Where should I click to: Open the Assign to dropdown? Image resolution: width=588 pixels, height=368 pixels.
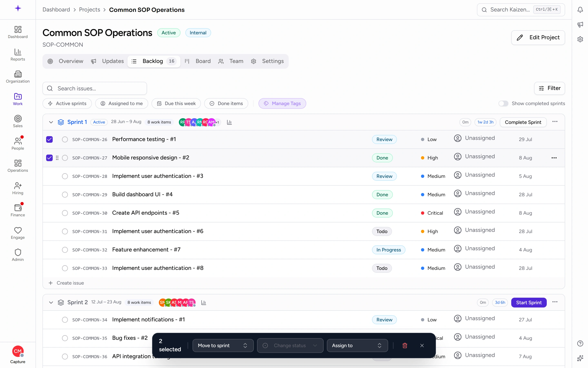click(x=357, y=345)
